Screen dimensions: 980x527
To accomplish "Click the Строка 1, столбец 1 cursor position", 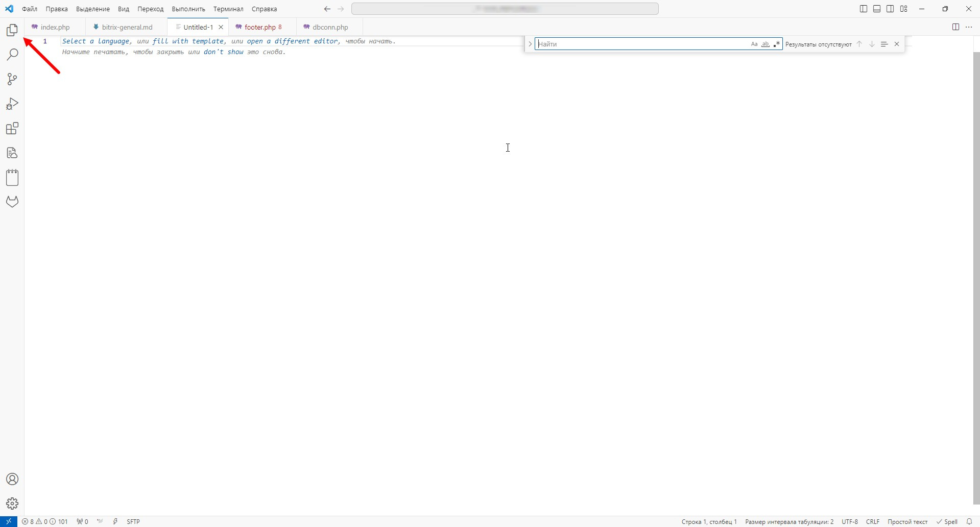I will click(x=709, y=521).
